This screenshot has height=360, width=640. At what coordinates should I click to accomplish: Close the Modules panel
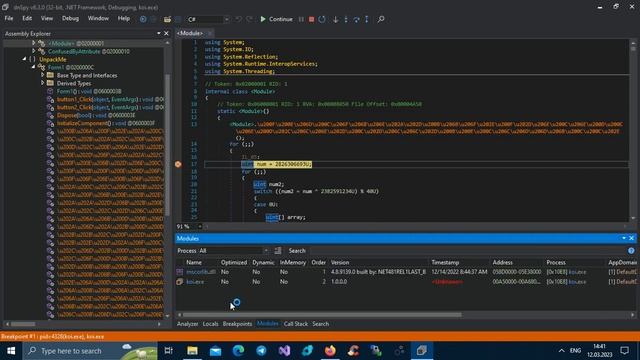[631, 238]
